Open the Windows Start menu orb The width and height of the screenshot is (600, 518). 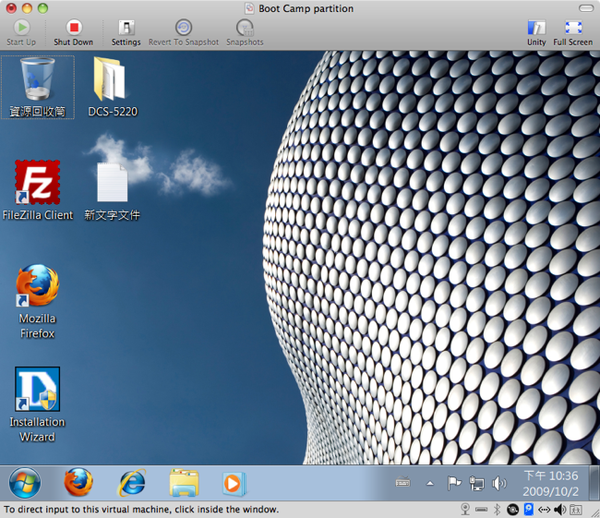[x=25, y=483]
